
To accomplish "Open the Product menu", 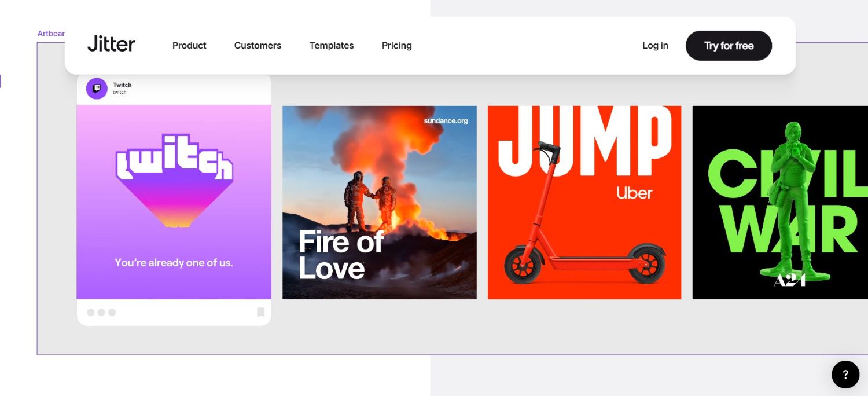I will (189, 46).
